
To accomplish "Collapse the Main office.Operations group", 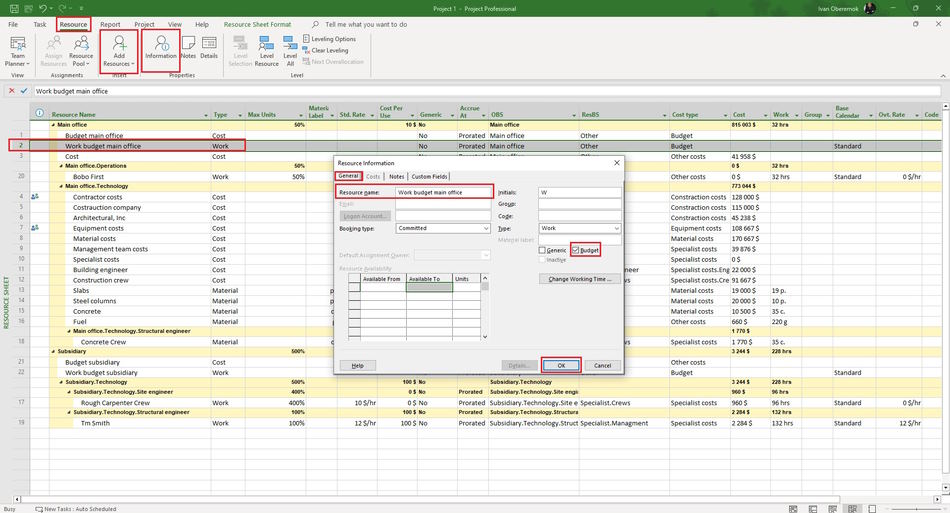I will [61, 166].
